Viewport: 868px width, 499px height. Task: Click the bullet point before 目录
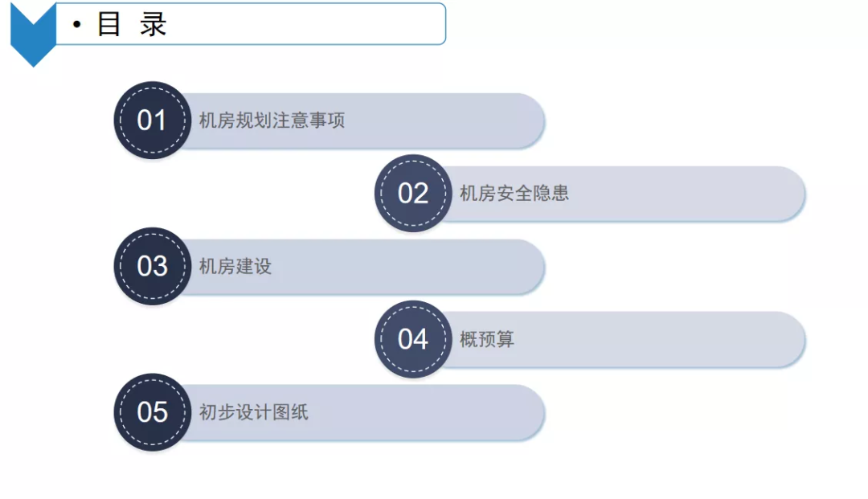point(77,24)
